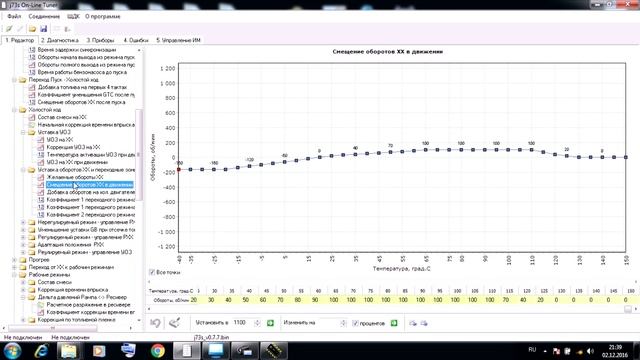The height and width of the screenshot is (360, 640).
Task: Open Internet Explorer from the taskbar
Action: pos(41,351)
